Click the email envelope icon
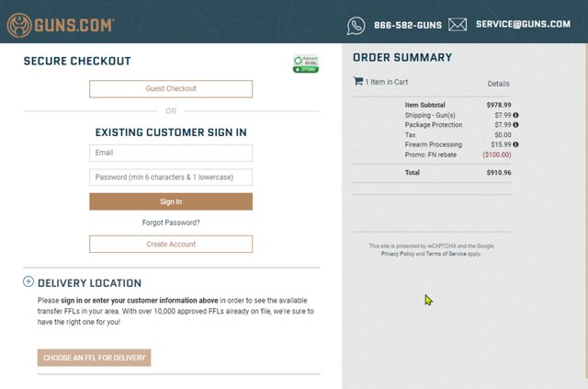 pos(458,25)
